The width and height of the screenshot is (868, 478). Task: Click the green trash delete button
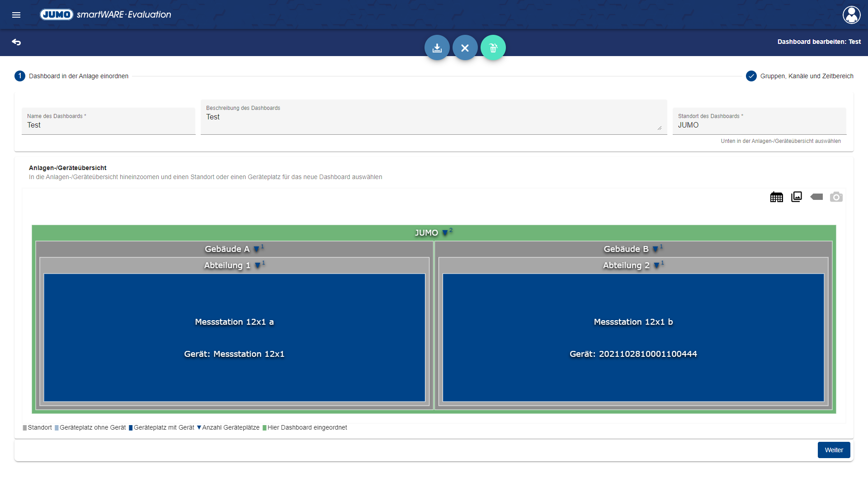493,47
